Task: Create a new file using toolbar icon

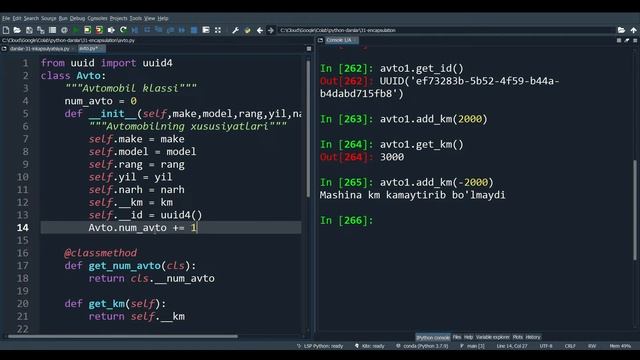Action: tap(6, 30)
